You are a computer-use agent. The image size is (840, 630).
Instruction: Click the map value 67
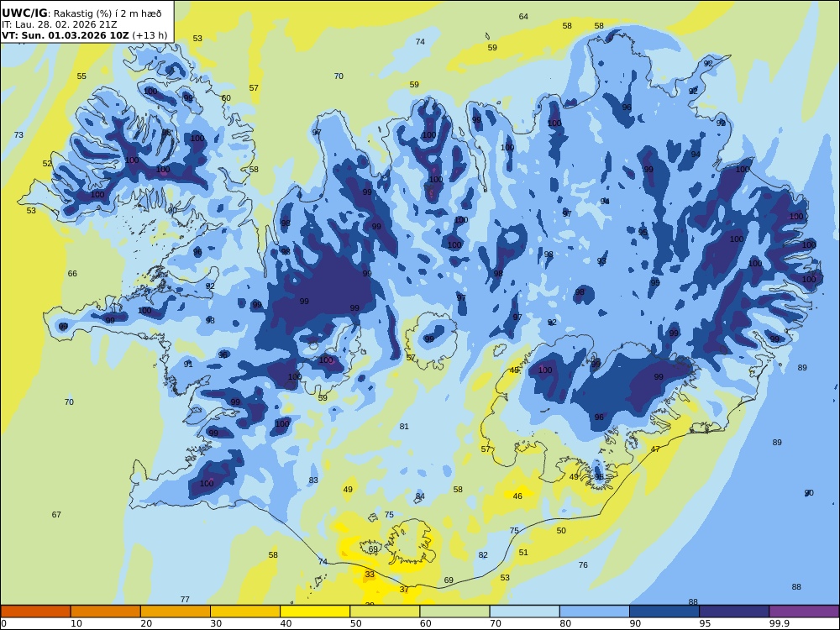[x=56, y=515]
